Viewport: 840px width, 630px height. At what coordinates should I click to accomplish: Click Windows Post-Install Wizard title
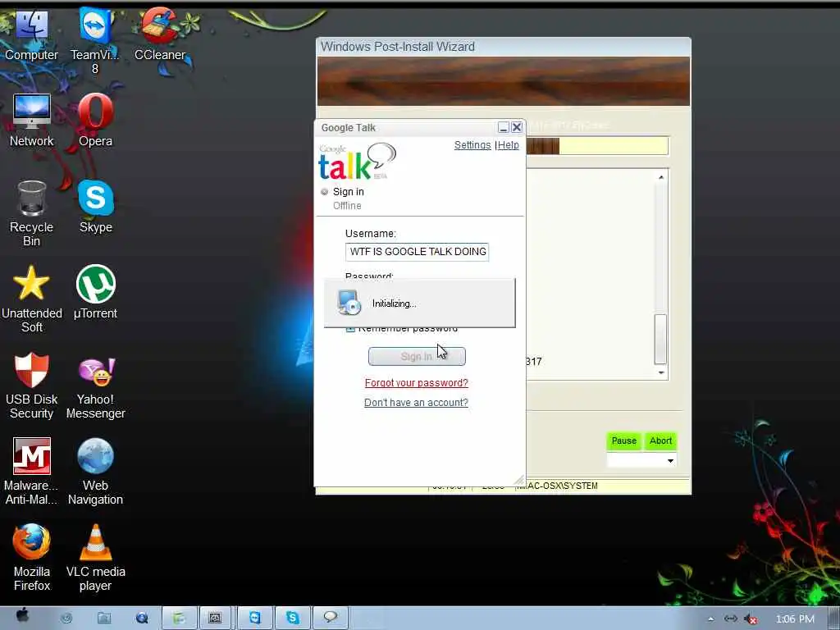pyautogui.click(x=398, y=47)
